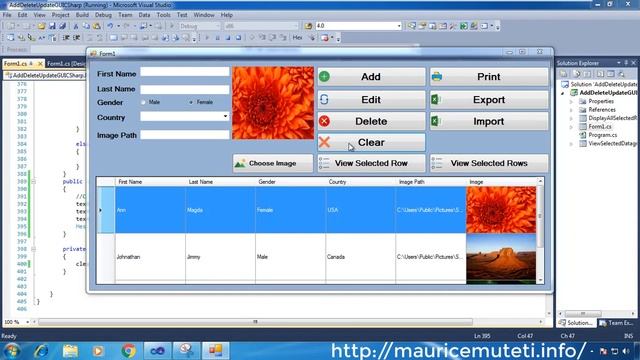Click the picture icon on Choose Image
Viewport: 640px width, 360px height.
[x=240, y=163]
